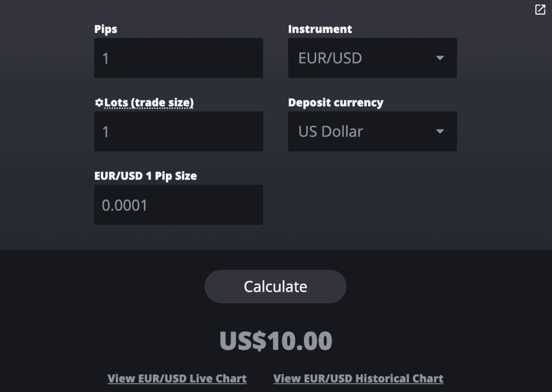Select the Lots trade size input box
The width and height of the screenshot is (552, 392).
point(178,131)
